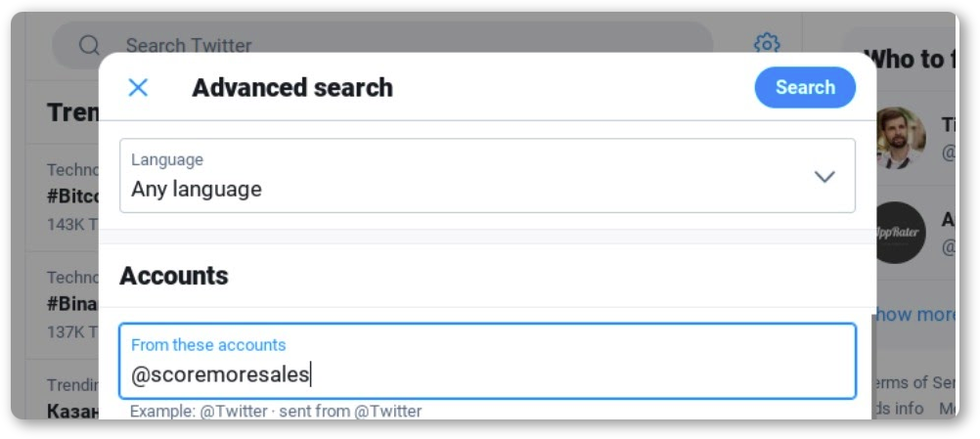Select the Казан trending topic
The image size is (980, 439).
73,411
